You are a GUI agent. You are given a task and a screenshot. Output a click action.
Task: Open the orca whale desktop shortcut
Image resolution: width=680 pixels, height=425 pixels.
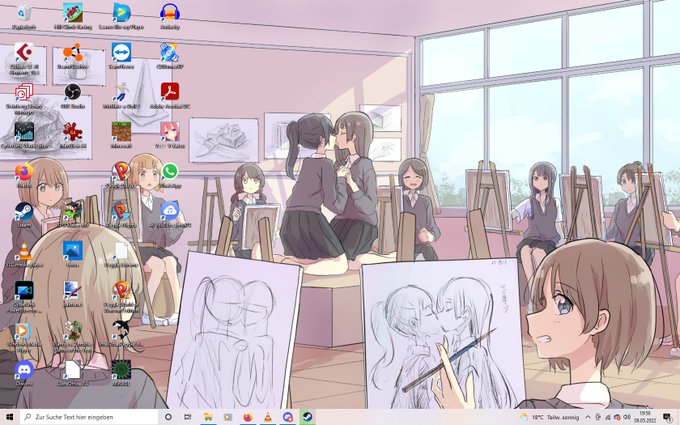pyautogui.click(x=121, y=334)
